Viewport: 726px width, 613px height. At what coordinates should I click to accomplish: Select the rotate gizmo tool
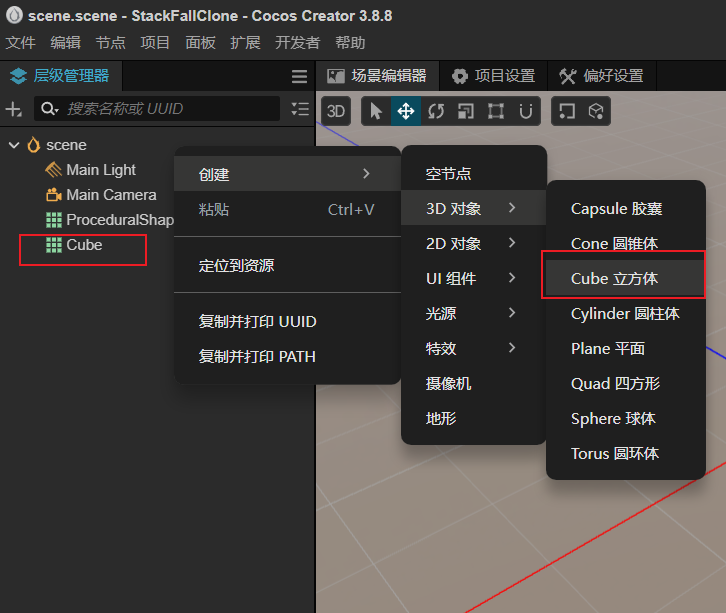point(436,111)
